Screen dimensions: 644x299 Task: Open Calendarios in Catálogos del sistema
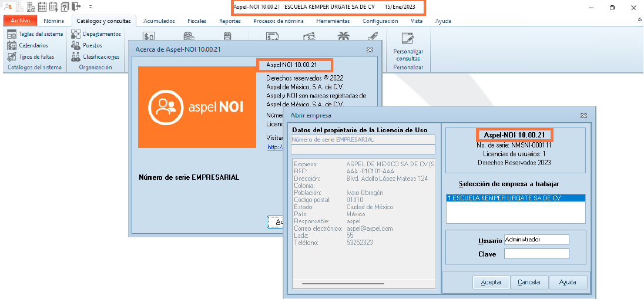28,45
